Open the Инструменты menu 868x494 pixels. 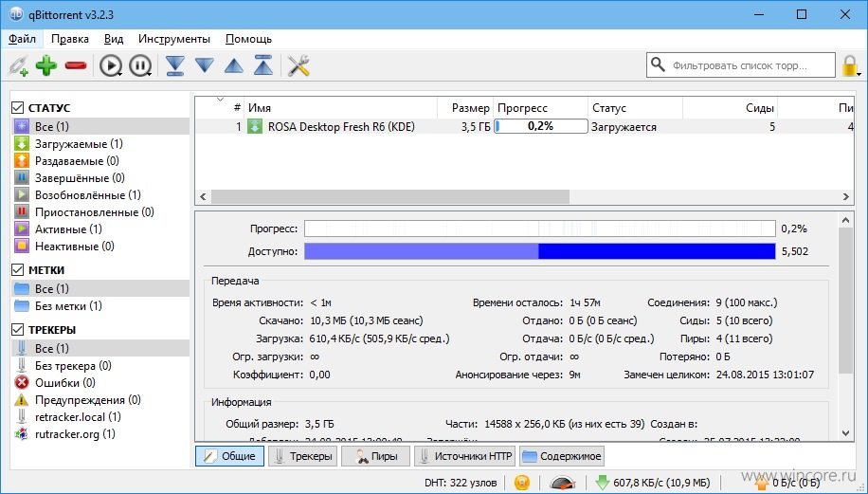coord(174,39)
